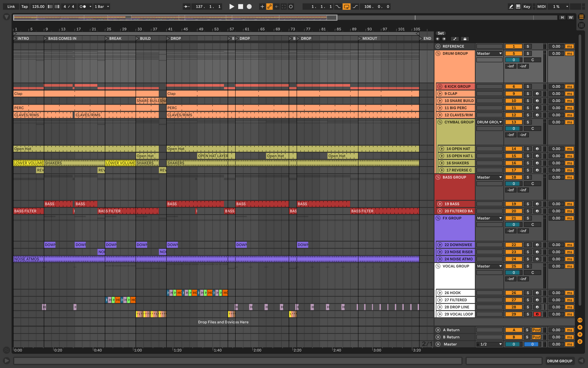Unfold the 6 KICK GROUP track

[440, 87]
